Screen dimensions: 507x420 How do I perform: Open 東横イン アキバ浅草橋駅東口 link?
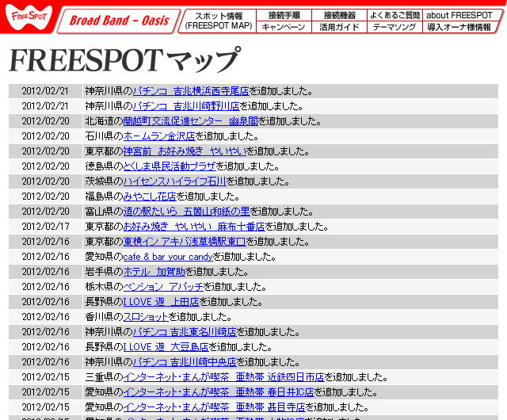(185, 242)
